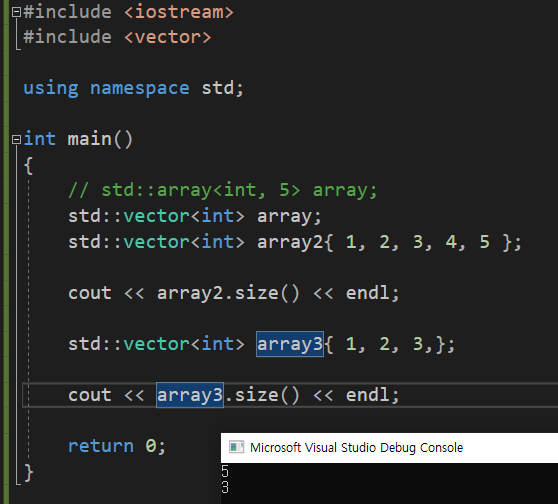Click the main() function name
This screenshot has height=504, width=558.
click(100, 139)
